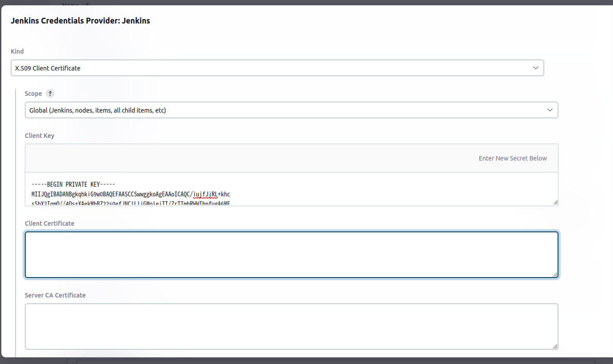Image resolution: width=613 pixels, height=364 pixels.
Task: Click the 'Server CA Certificate' field label
Action: click(55, 295)
